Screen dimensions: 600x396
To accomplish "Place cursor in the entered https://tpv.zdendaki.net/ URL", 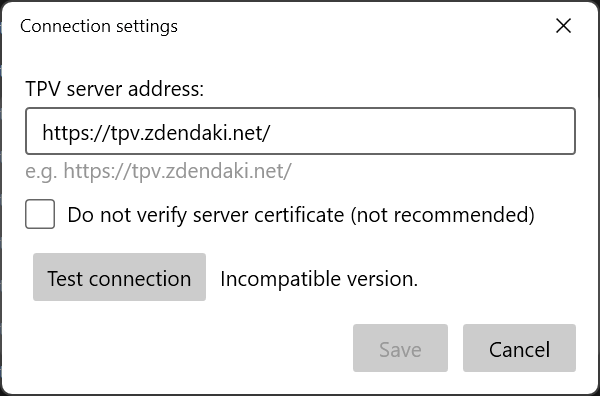I will coord(156,133).
